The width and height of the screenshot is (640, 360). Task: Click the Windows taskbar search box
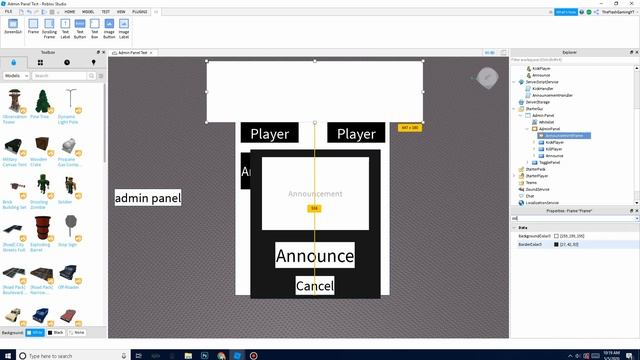tap(73, 356)
